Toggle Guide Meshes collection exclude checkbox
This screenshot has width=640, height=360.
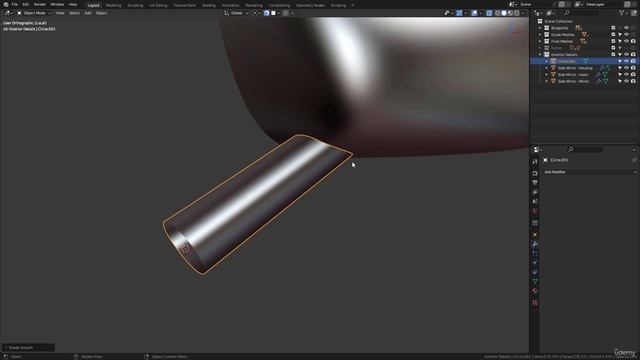point(613,35)
